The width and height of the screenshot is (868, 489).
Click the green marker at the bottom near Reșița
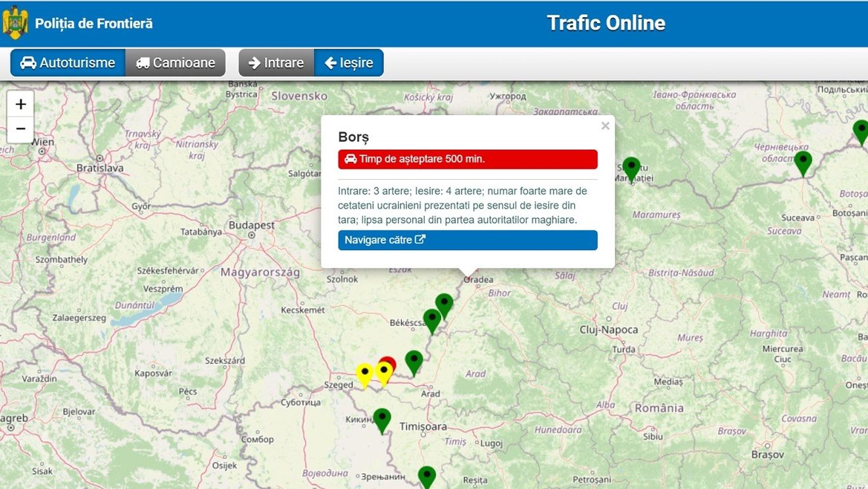point(427,477)
